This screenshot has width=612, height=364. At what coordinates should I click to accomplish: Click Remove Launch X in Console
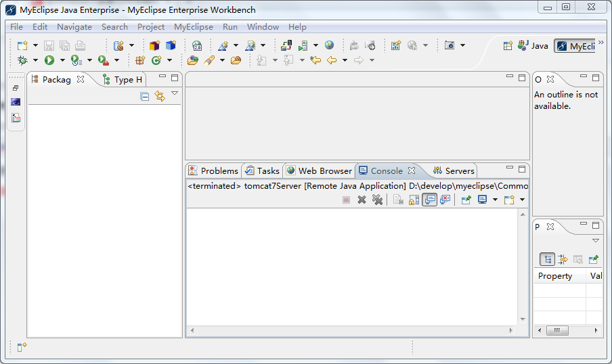click(362, 200)
